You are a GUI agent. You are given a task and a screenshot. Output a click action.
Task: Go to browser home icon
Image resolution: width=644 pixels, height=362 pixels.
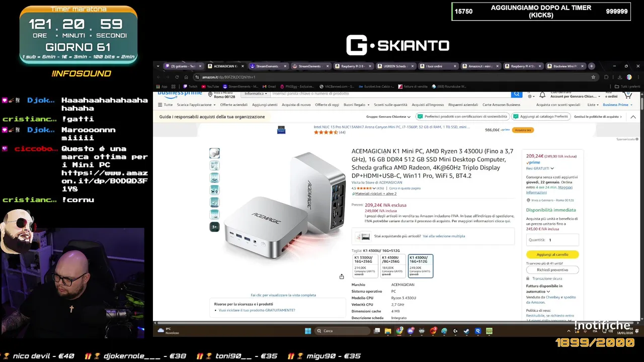186,77
